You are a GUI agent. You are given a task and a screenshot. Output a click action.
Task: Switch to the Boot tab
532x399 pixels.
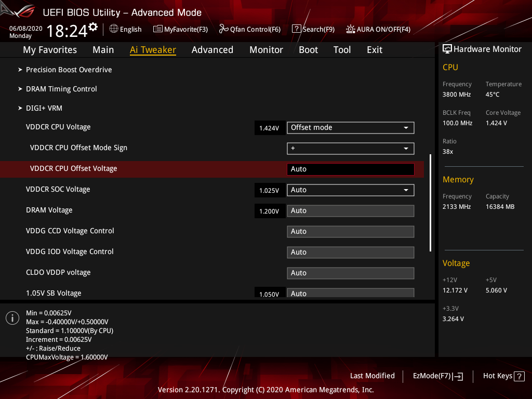pos(308,50)
